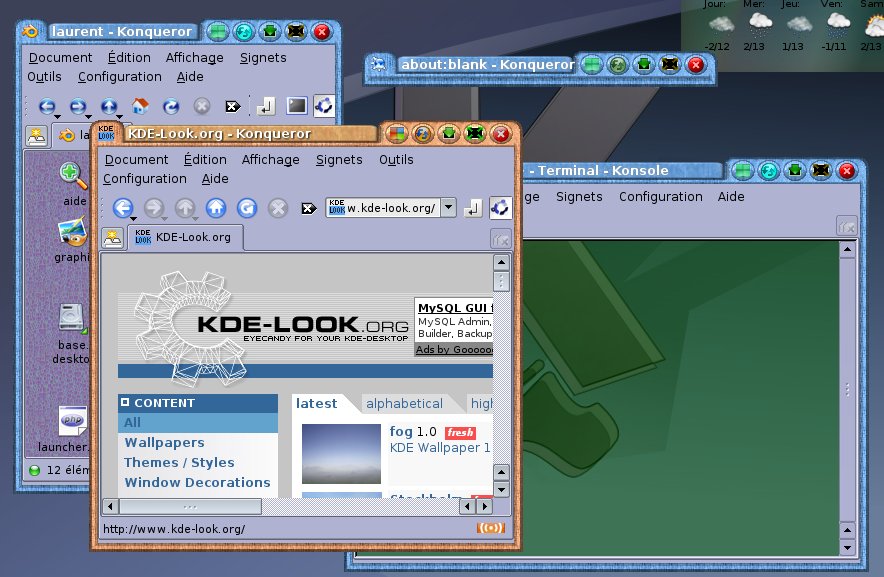Click Go button beside KDE-Look.org location field
The width and height of the screenshot is (884, 577).
pos(473,208)
